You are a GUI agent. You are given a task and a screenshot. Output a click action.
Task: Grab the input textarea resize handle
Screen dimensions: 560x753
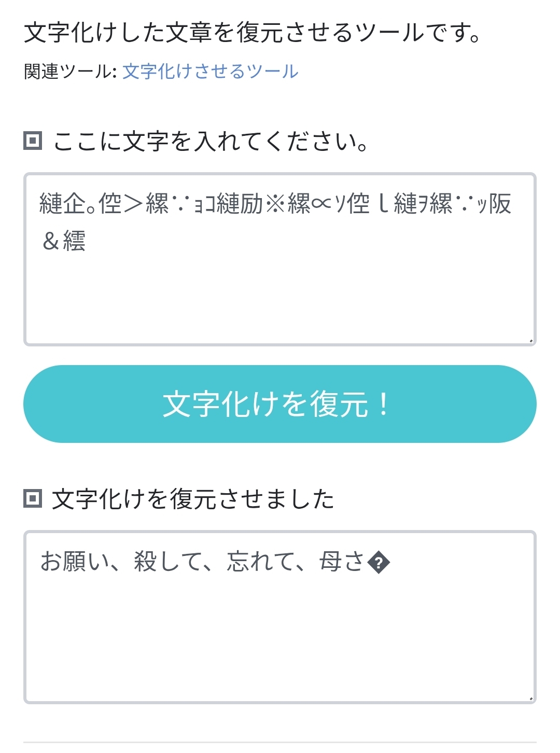click(x=530, y=340)
